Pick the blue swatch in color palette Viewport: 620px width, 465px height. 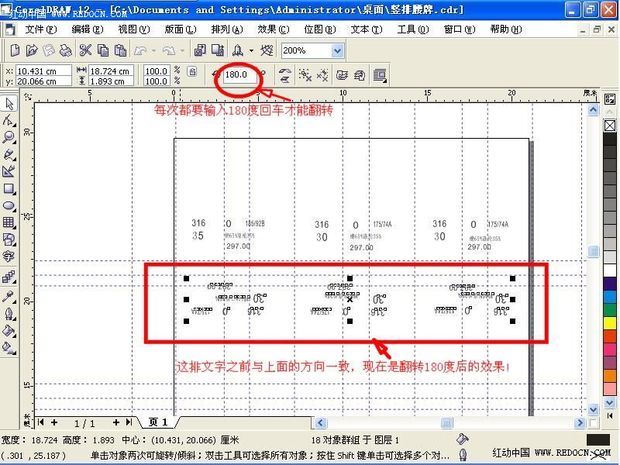click(610, 284)
